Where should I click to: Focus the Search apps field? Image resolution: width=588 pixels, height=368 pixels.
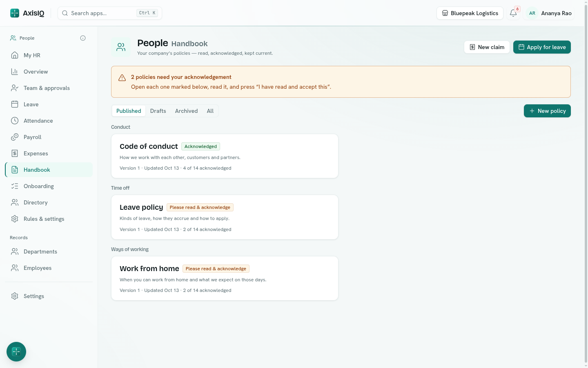point(110,13)
